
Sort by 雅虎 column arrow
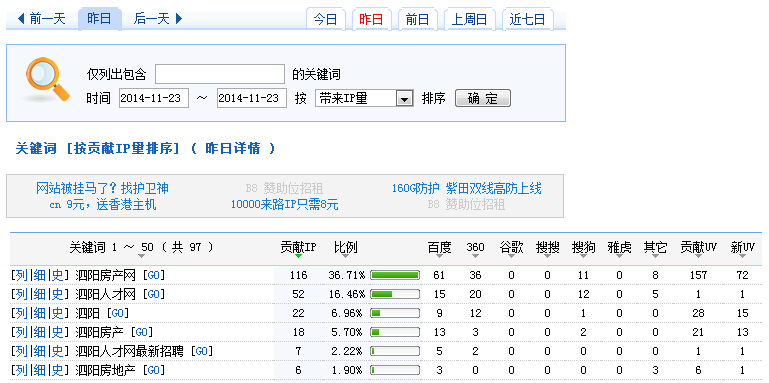619,256
